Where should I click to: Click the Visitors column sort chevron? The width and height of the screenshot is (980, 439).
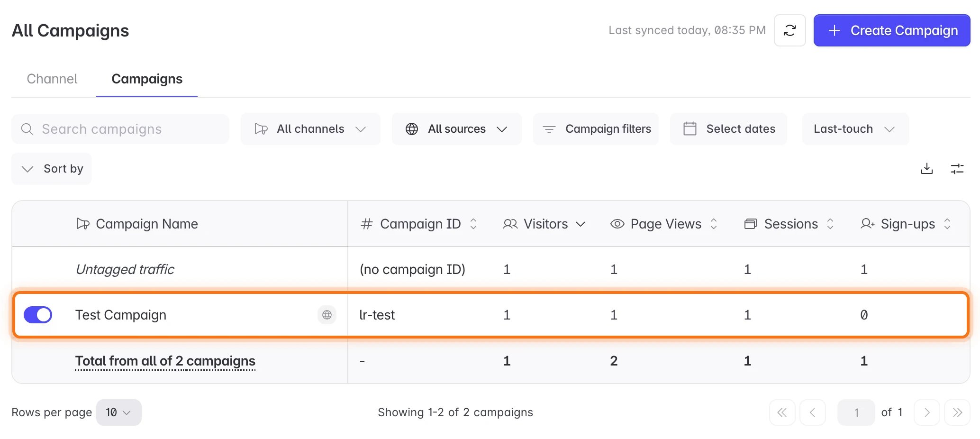[581, 224]
